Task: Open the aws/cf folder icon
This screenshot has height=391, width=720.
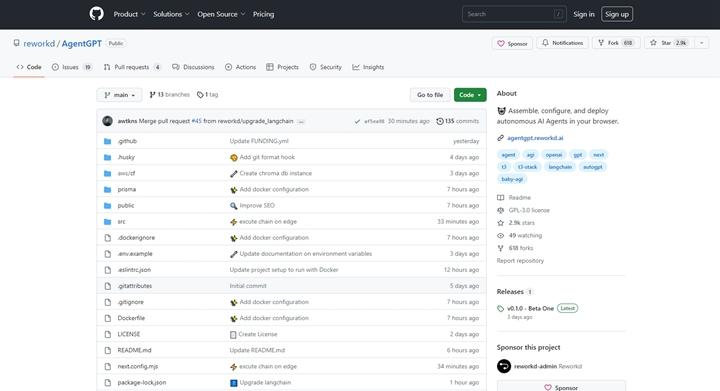Action: pyautogui.click(x=107, y=173)
